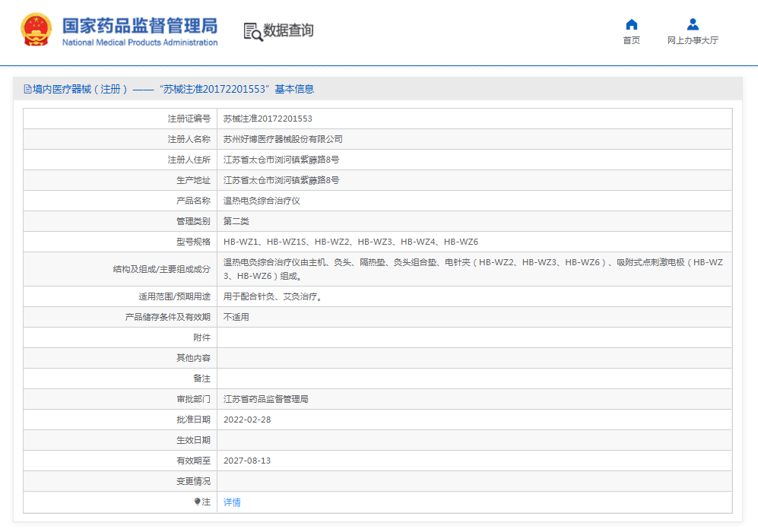Image resolution: width=758 pixels, height=532 pixels.
Task: Click the 有效期至 label
Action: [x=193, y=461]
